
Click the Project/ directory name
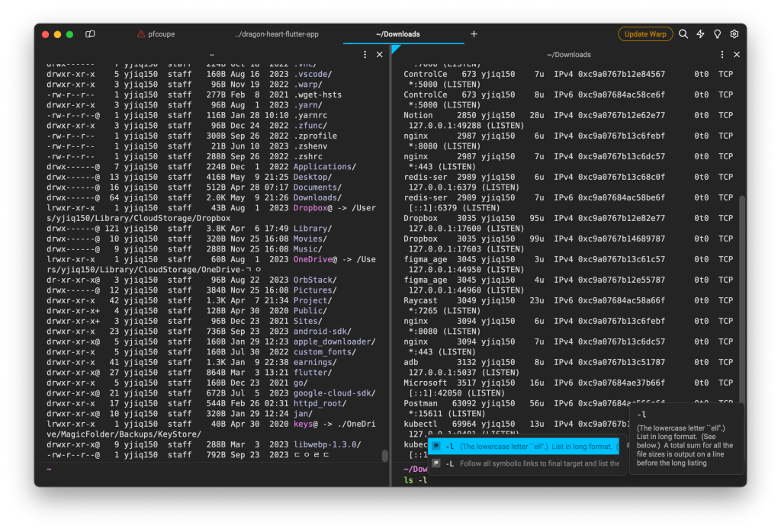tap(313, 300)
